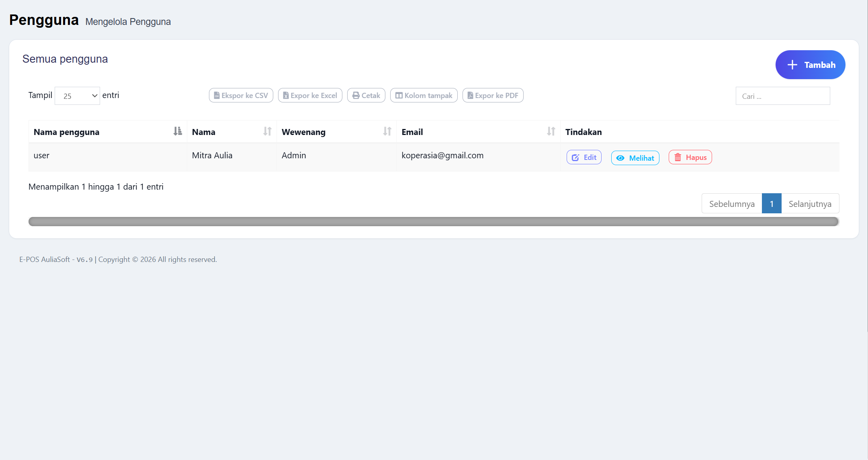Click the plus icon on Tambah button
The width and height of the screenshot is (868, 460).
[x=792, y=65]
